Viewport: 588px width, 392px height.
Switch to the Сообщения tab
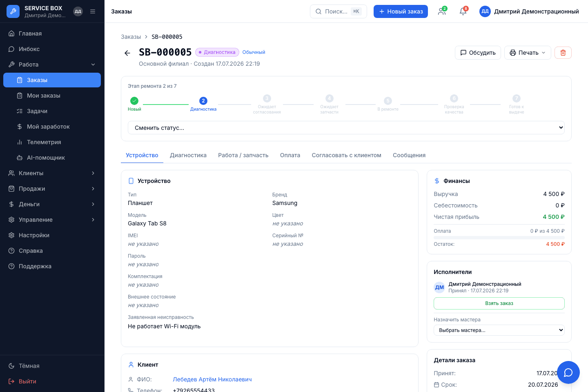click(x=409, y=155)
